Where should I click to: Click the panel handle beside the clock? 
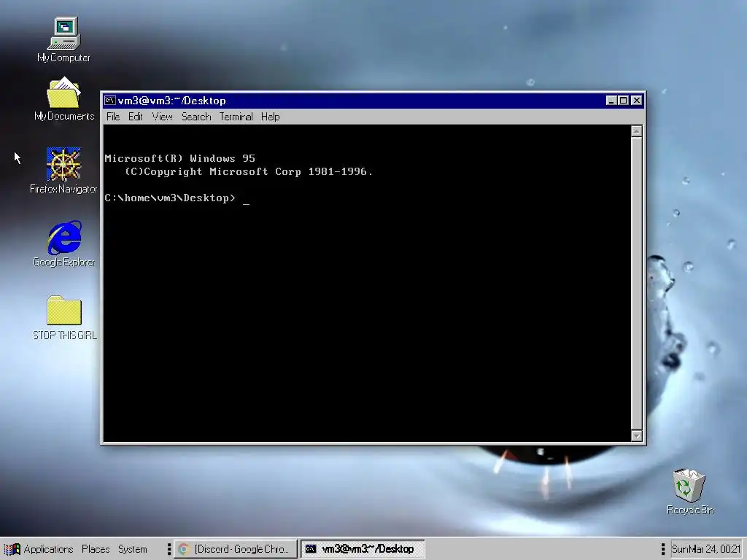[x=662, y=549]
